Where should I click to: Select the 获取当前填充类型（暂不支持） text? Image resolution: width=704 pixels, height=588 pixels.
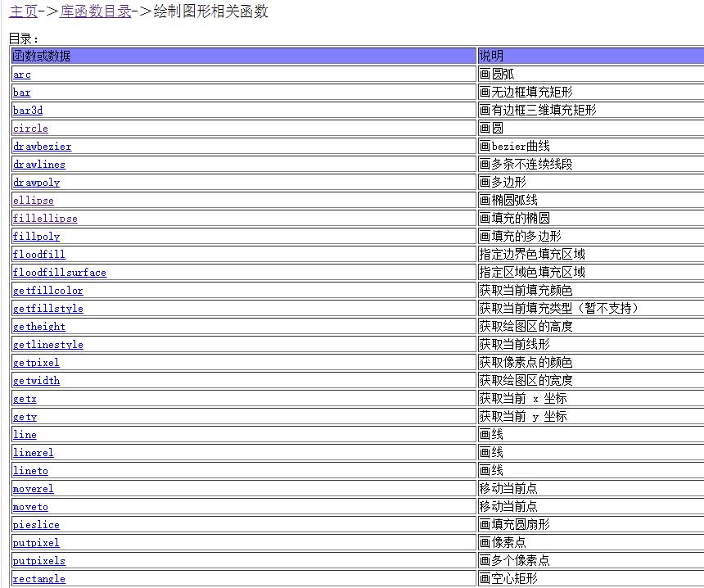click(559, 308)
